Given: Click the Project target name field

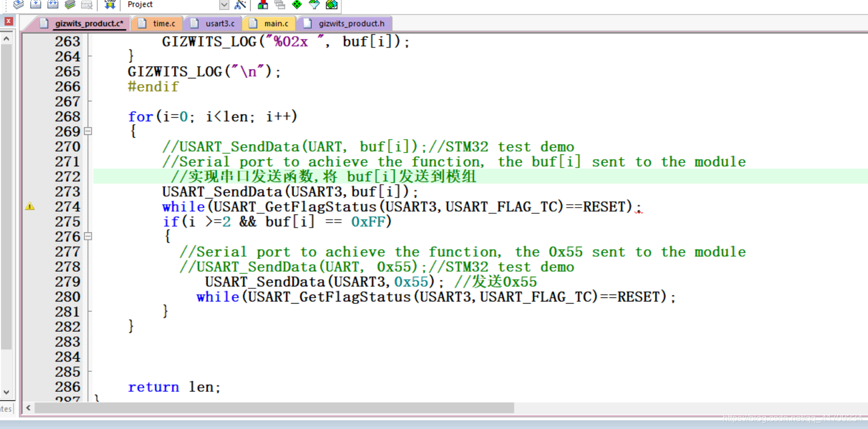Looking at the screenshot, I should click(x=172, y=5).
